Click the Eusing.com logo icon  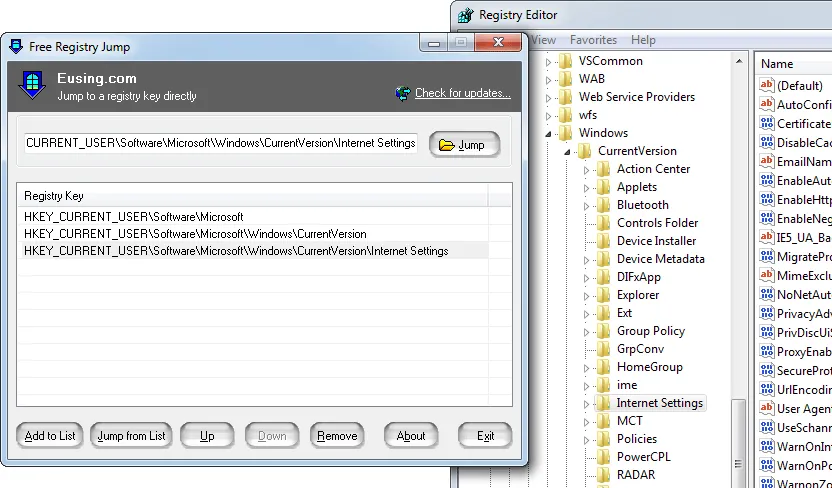coord(34,86)
